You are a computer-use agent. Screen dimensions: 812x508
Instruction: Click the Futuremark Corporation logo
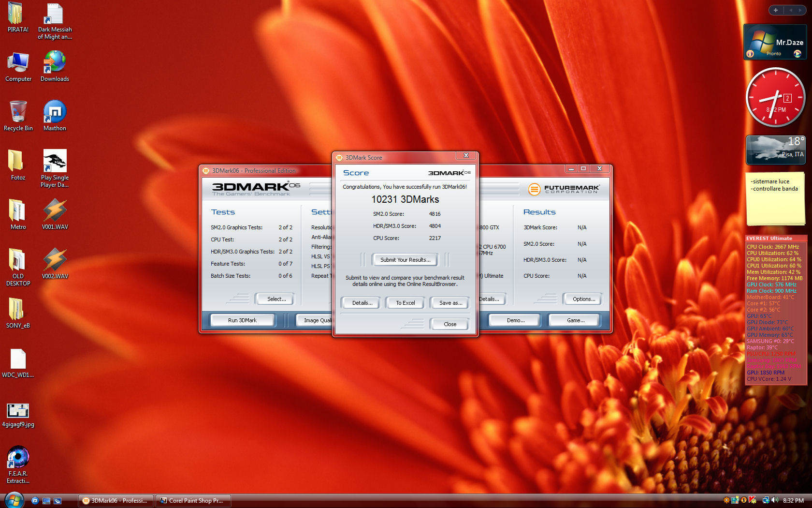tap(564, 189)
